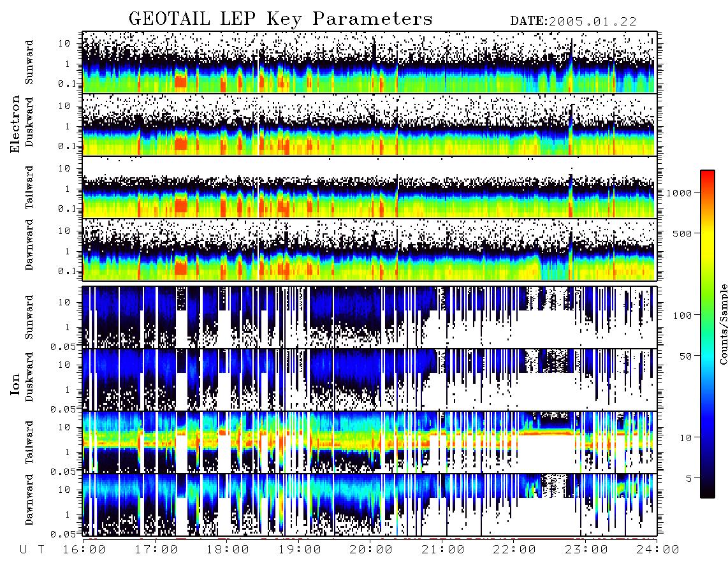The height and width of the screenshot is (561, 728).
Task: Click the 19:00 time tick label
Action: tap(300, 550)
